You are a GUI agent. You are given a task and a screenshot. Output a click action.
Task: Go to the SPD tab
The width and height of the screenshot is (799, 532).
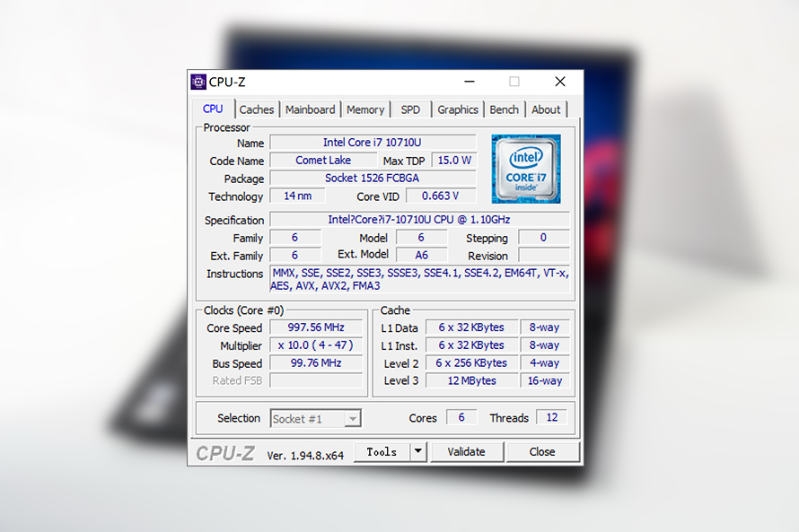[410, 109]
